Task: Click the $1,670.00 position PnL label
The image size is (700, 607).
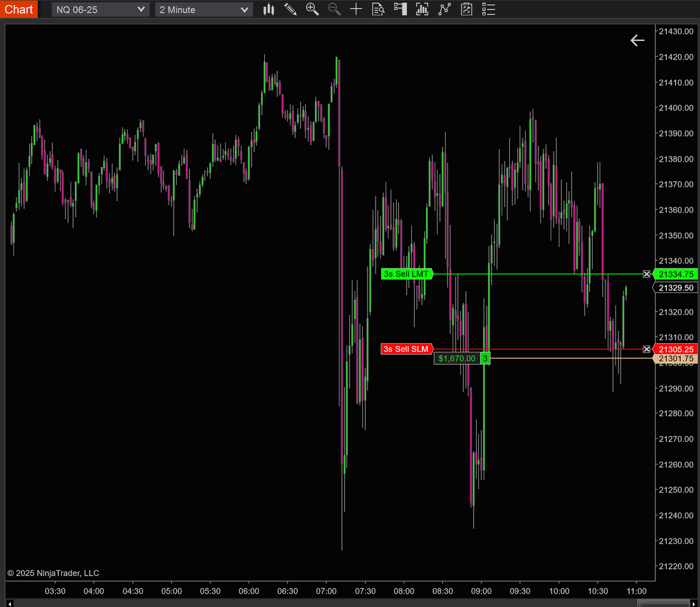Action: pos(457,358)
